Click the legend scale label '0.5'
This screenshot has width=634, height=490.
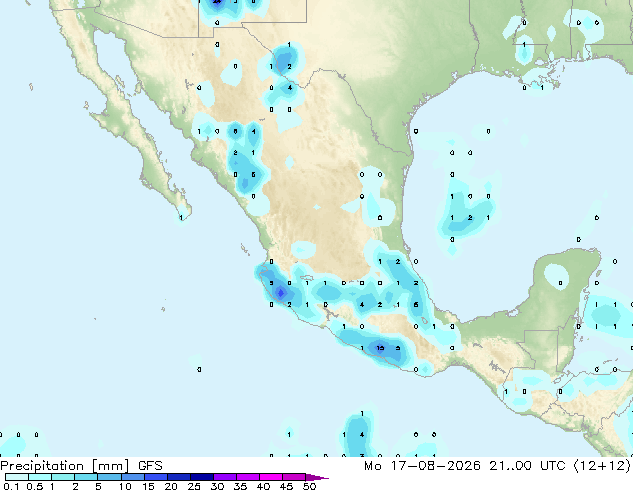[x=34, y=486]
